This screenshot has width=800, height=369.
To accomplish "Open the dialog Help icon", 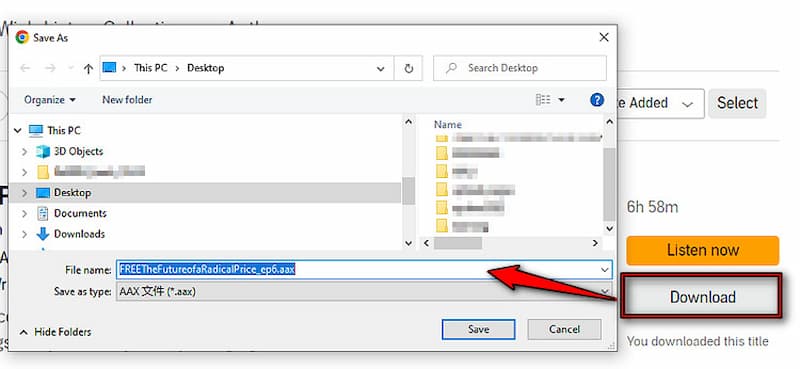I will tap(597, 100).
